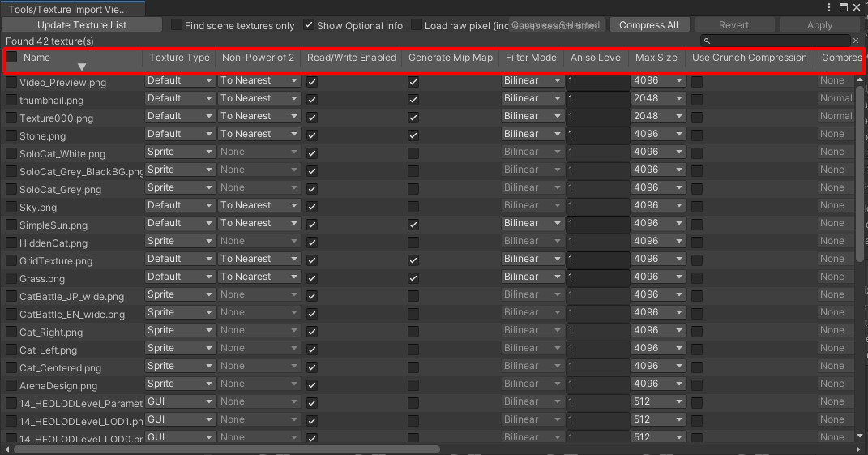Image resolution: width=868 pixels, height=455 pixels.
Task: Open Non-Power of 2 dropdown for thumbnail.png
Action: pyautogui.click(x=259, y=98)
